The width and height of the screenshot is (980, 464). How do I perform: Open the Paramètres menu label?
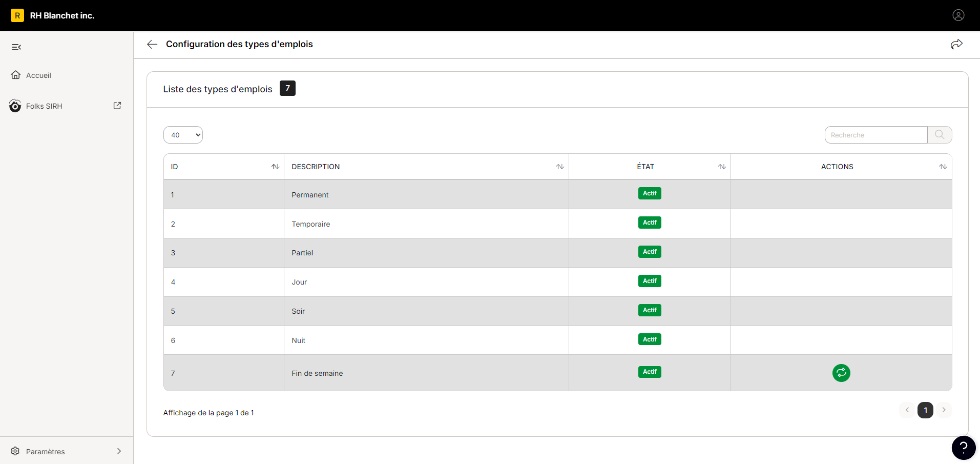(46, 452)
